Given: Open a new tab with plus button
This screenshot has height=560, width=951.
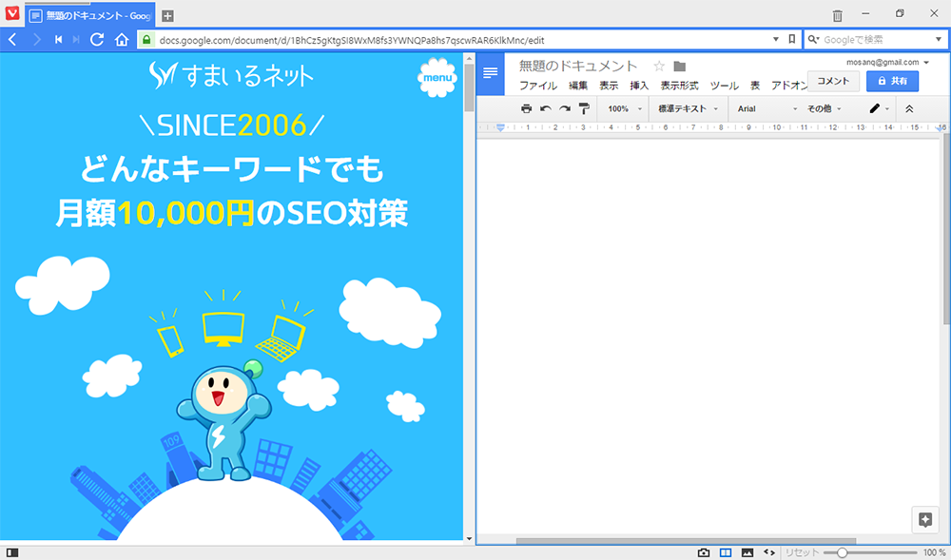Looking at the screenshot, I should click(168, 16).
